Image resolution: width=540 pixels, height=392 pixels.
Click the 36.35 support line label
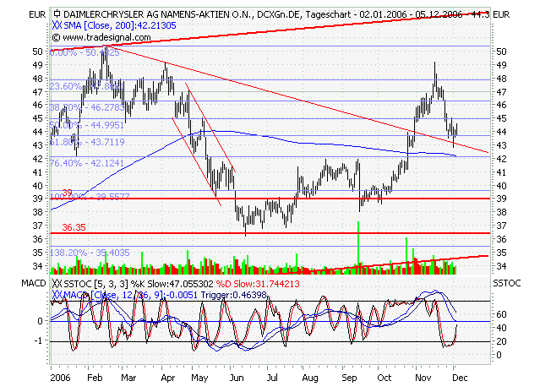74,227
